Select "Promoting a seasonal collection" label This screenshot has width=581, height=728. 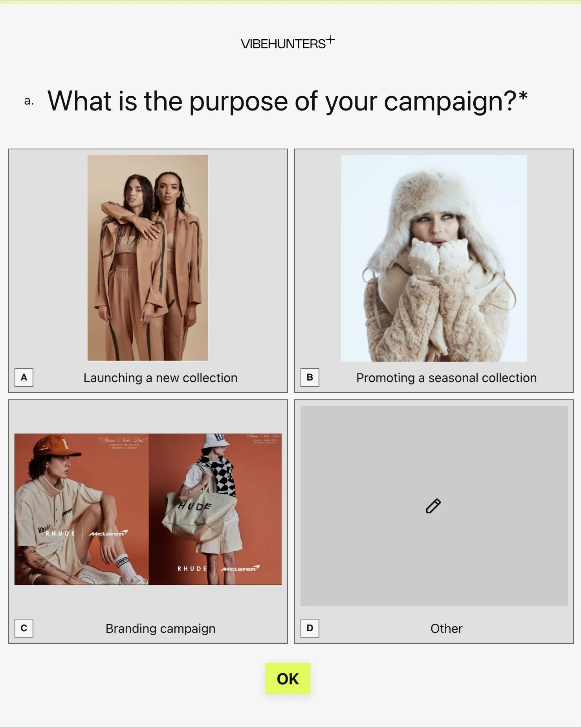446,378
